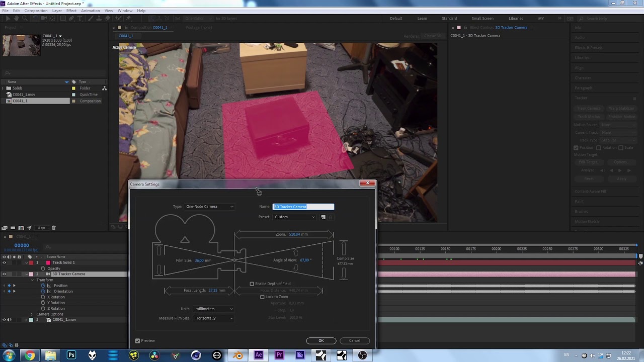Enable the X Rotation stopwatch
Screen dimensions: 644x362
tap(43, 297)
